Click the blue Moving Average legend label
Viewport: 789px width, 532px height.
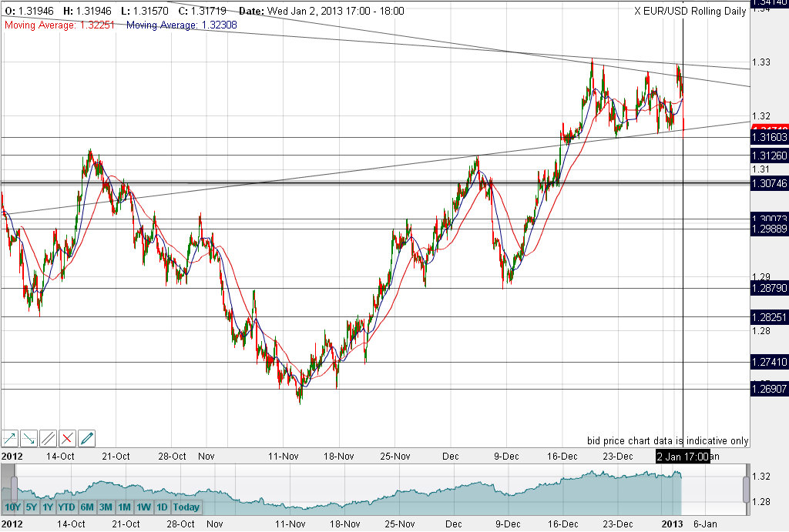181,25
